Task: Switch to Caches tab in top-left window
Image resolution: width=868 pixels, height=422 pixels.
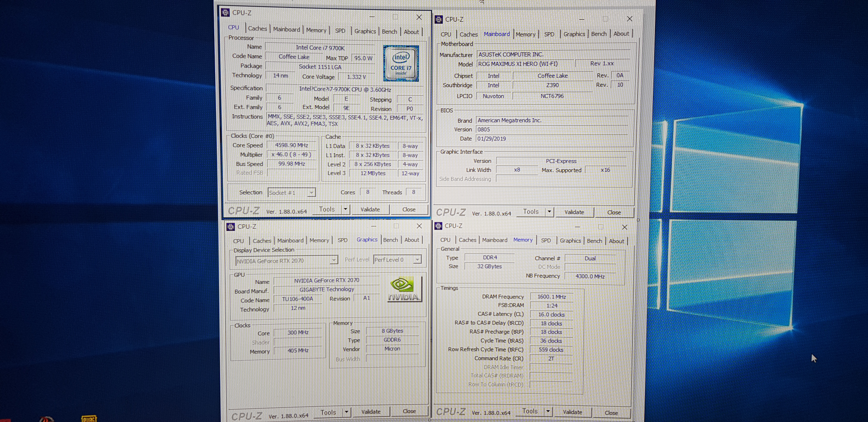Action: 257,29
